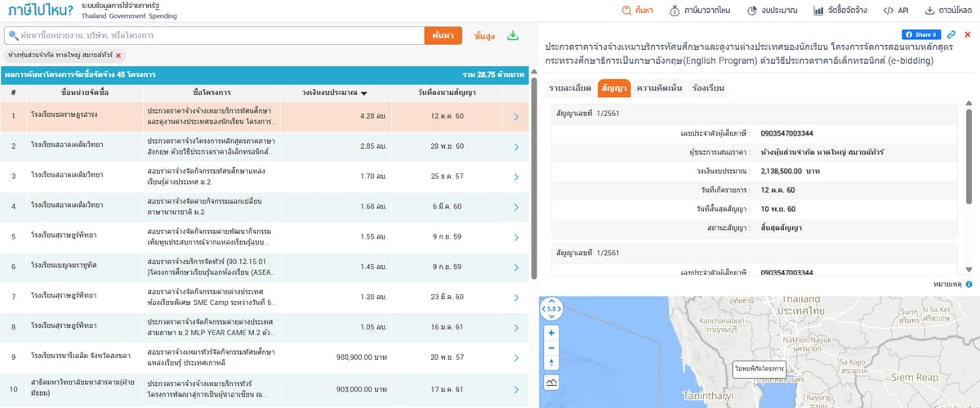980x408 pixels.
Task: Sort by the วงเงินงบประมาณ column arrow
Action: pyautogui.click(x=363, y=93)
